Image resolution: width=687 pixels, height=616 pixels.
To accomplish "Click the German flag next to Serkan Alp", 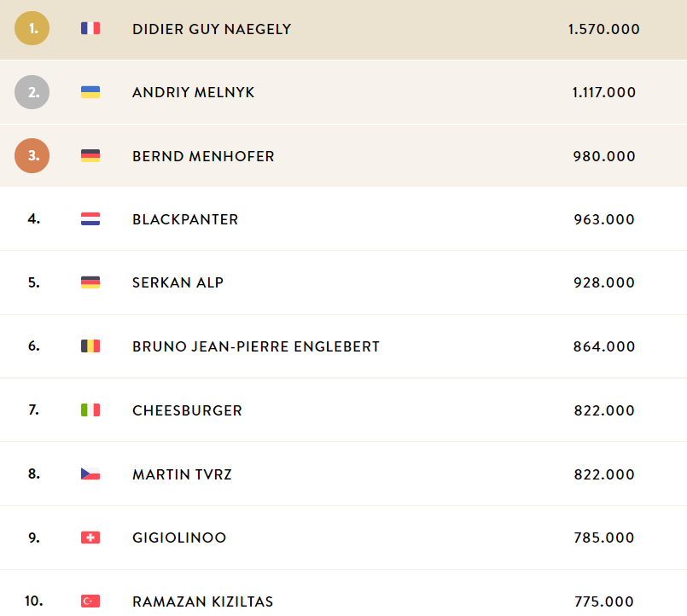I will [x=90, y=282].
